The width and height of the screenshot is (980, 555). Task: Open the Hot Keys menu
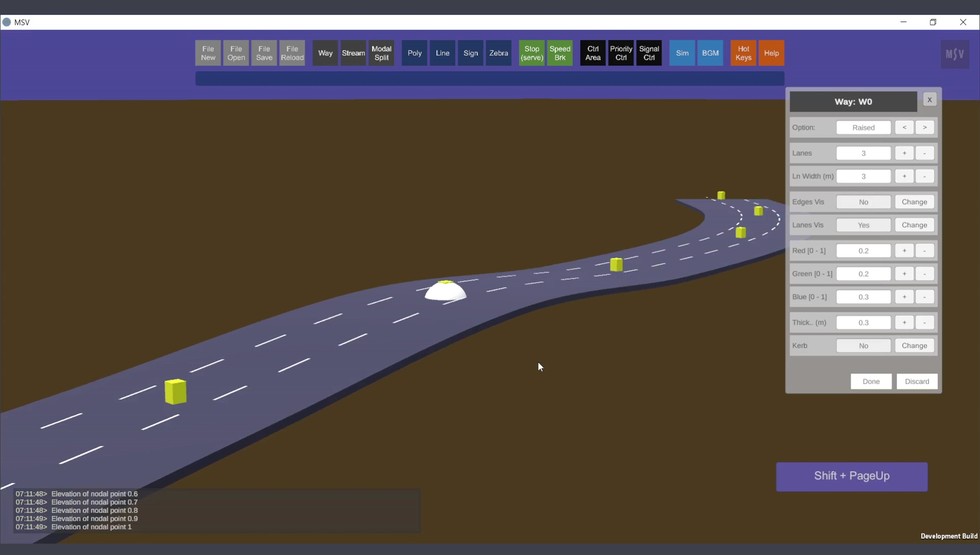743,53
